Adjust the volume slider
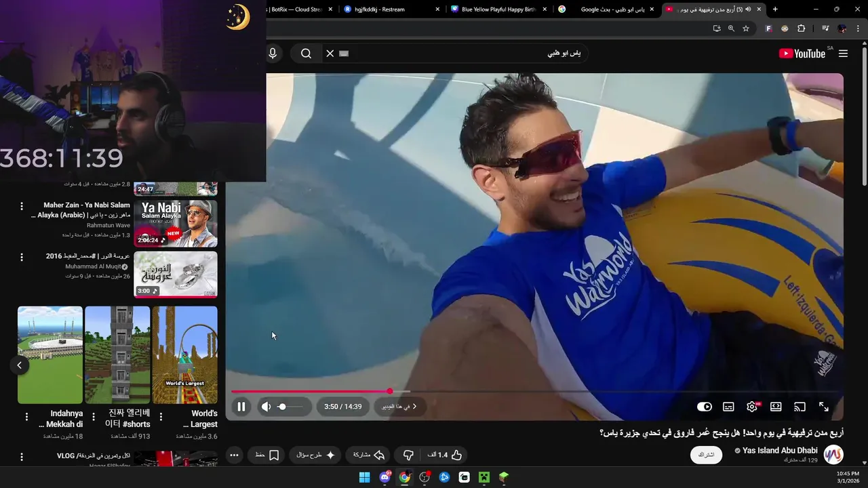This screenshot has width=868, height=488. (291, 407)
